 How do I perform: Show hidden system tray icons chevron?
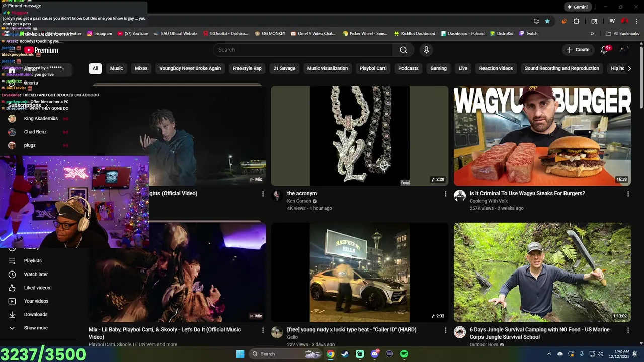[x=549, y=354]
